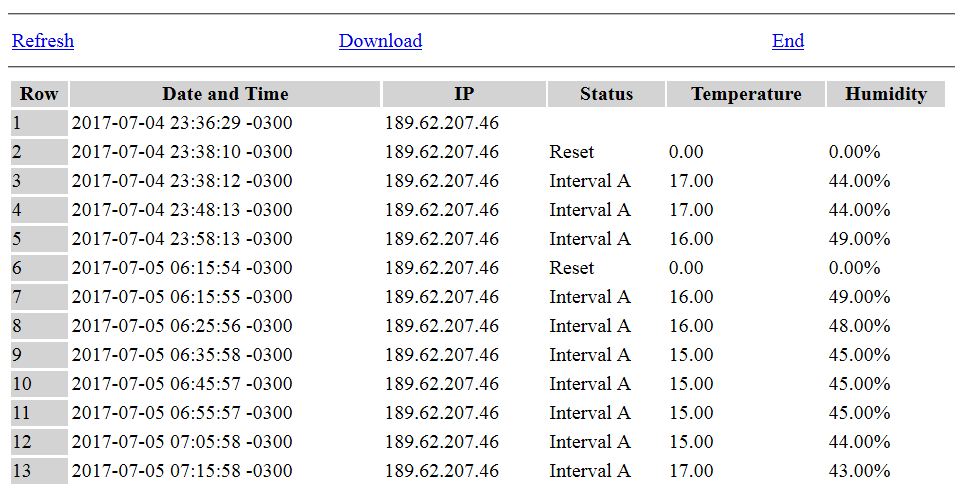Select timestamp 2017-07-05 06:35:58 cell
Viewport: 955px width, 485px height.
(225, 355)
